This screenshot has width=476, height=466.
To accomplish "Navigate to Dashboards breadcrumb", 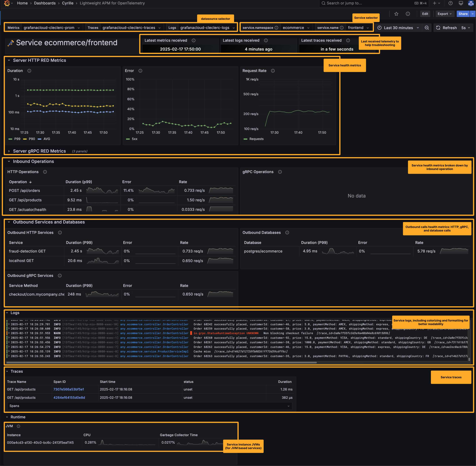I will point(45,3).
